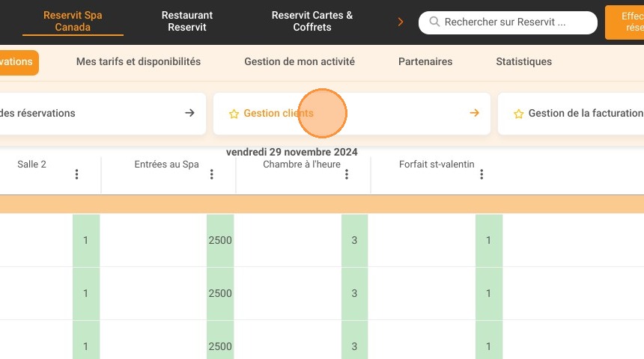Click first-row availability 2500 in Entrées au Spa
The height and width of the screenshot is (359, 644).
(x=220, y=240)
